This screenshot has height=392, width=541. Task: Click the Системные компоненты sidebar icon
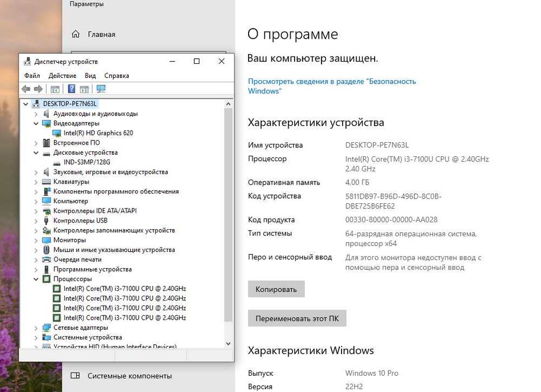(75, 375)
